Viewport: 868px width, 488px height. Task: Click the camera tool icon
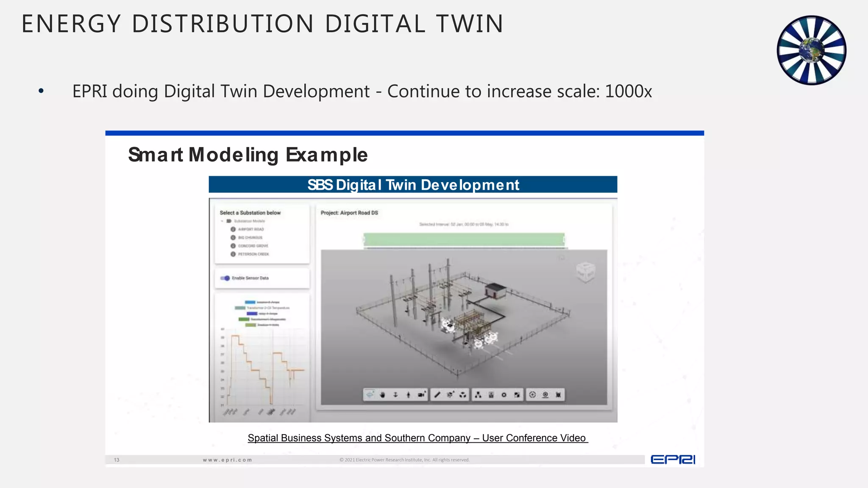421,395
